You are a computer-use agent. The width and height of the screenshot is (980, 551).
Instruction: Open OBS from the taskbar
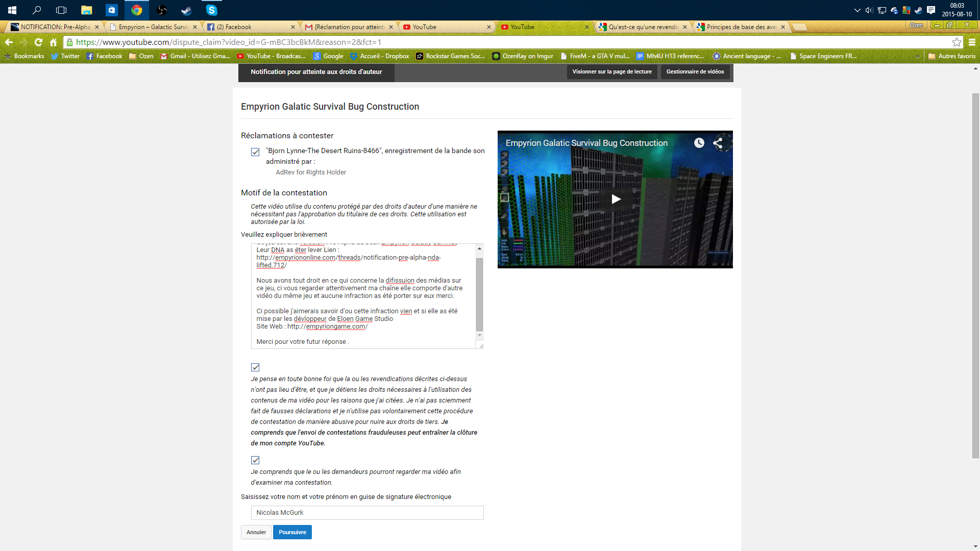pos(162,10)
